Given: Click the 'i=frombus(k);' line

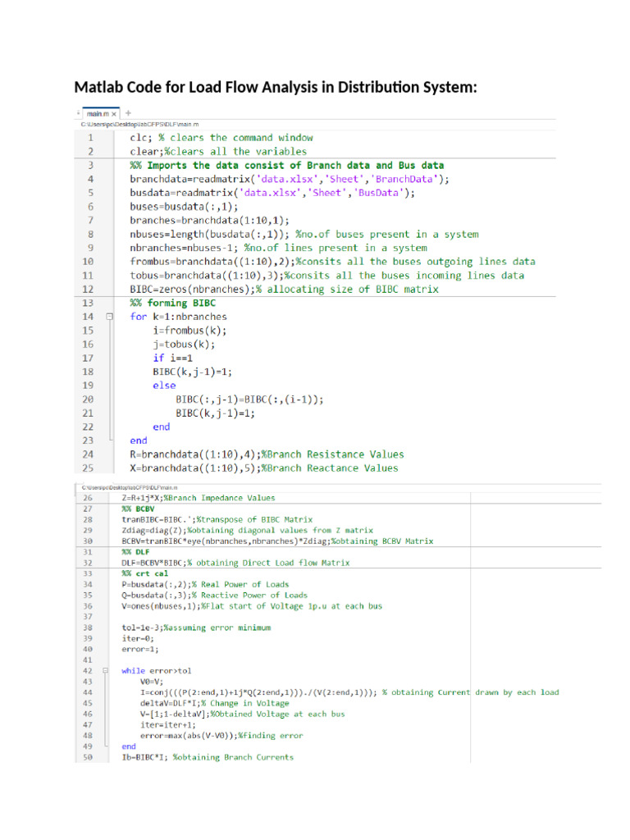Looking at the screenshot, I should [x=189, y=331].
